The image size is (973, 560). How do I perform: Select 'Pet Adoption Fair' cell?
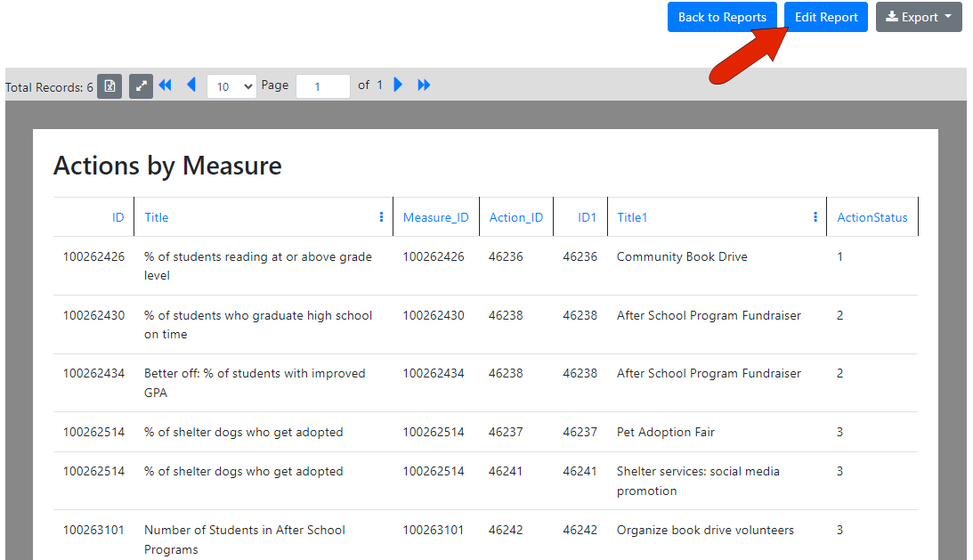coord(666,432)
